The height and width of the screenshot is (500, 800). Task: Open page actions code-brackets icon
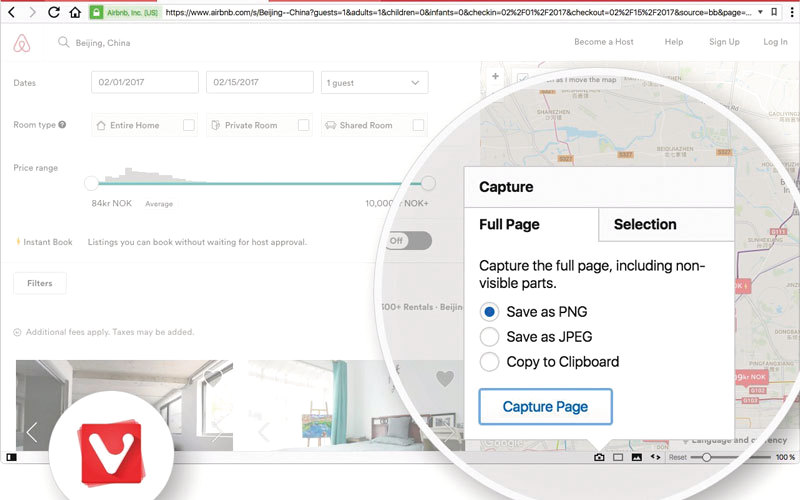coord(656,457)
